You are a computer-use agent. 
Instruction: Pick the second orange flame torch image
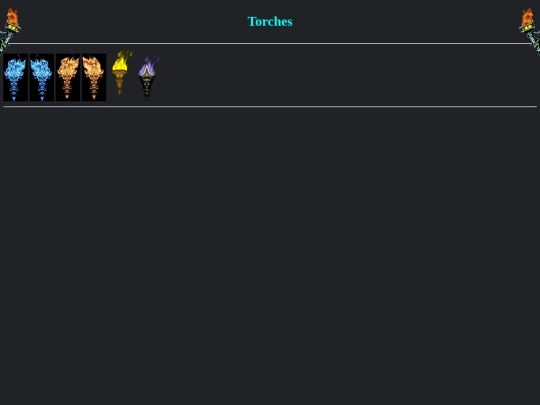point(94,77)
